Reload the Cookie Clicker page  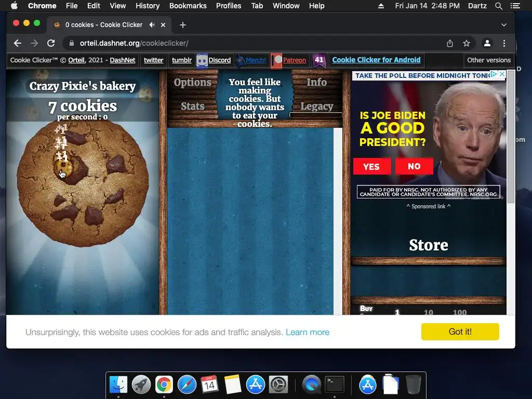coord(51,43)
